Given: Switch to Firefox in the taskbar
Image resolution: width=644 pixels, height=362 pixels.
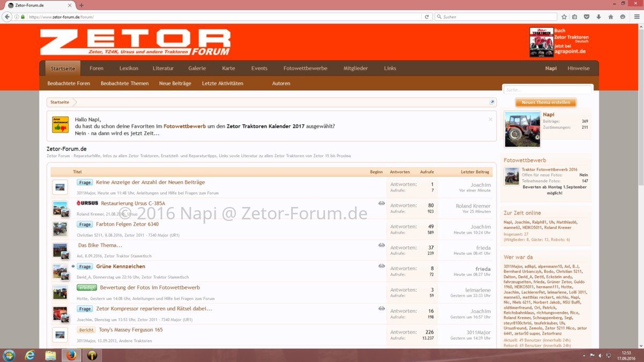Looking at the screenshot, I should 71,355.
